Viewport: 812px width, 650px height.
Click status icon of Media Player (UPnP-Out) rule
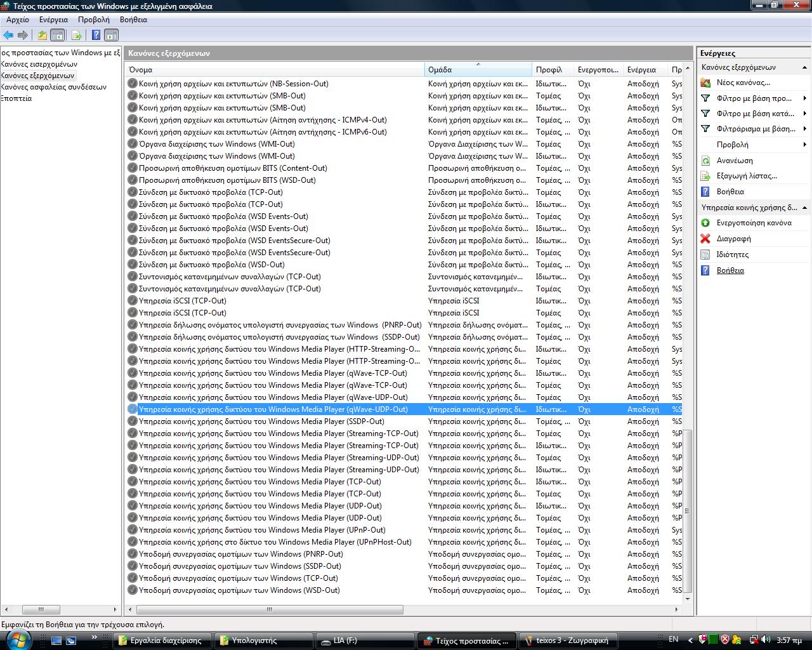(x=133, y=529)
